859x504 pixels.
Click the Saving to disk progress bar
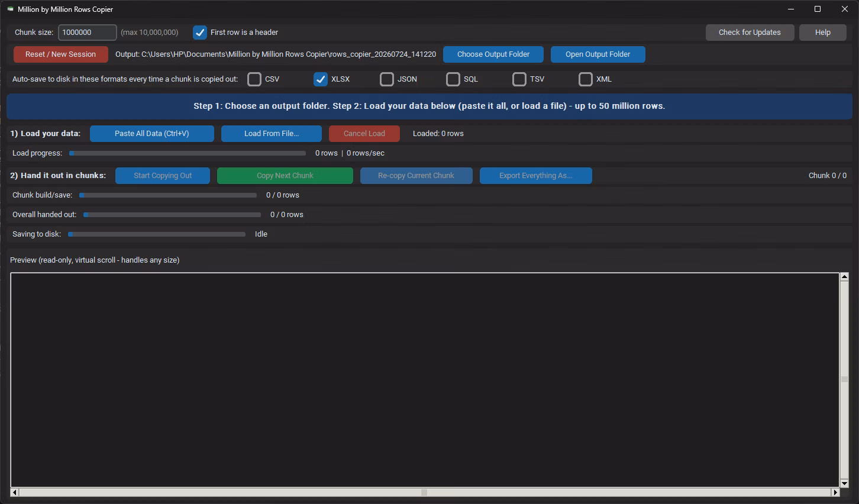[x=157, y=234]
